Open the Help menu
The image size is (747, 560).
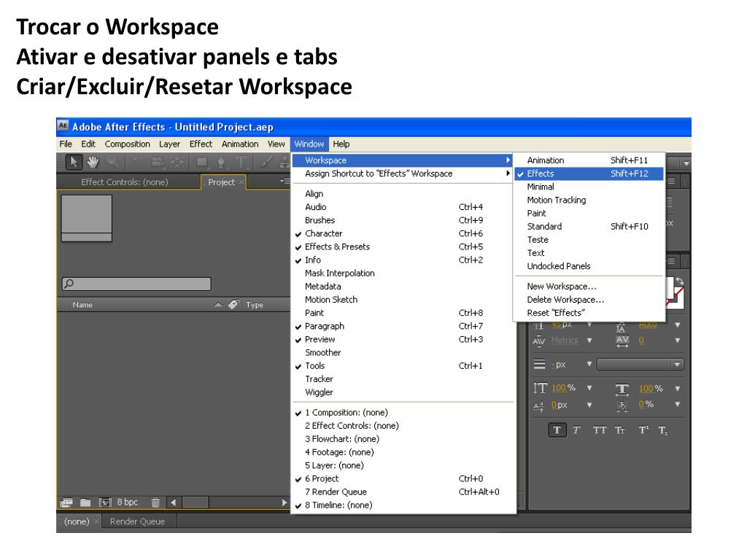click(341, 144)
